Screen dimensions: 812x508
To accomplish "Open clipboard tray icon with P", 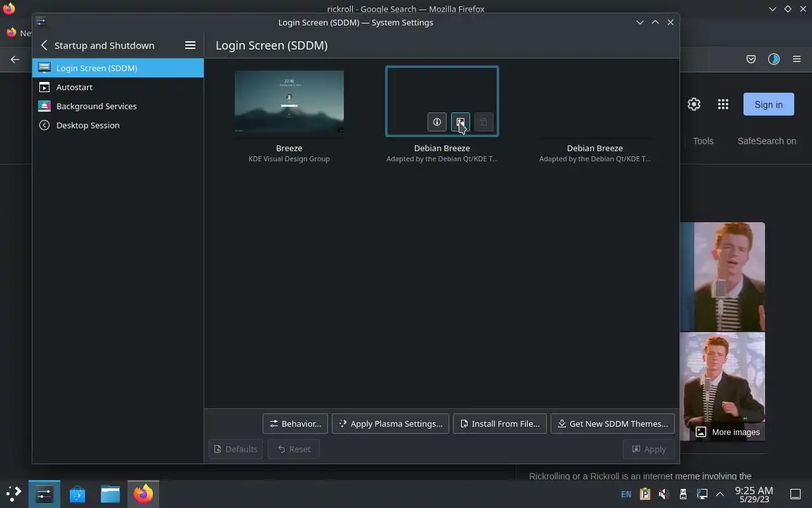I will point(645,493).
